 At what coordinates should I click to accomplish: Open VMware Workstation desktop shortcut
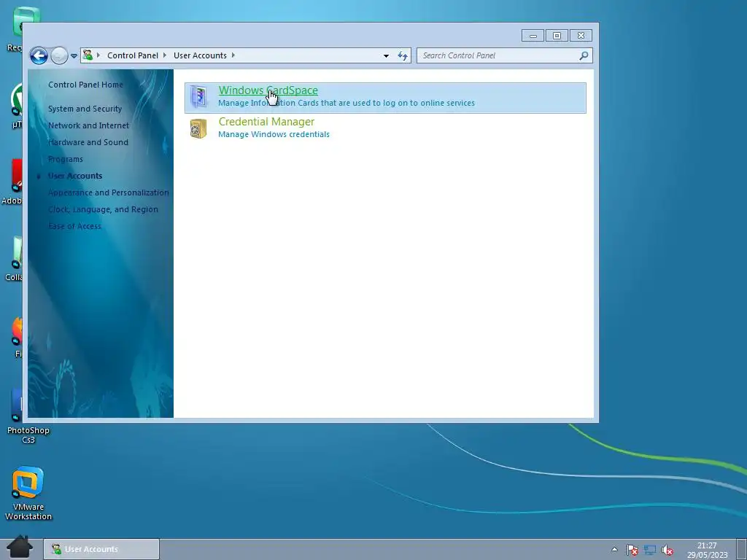(28, 494)
